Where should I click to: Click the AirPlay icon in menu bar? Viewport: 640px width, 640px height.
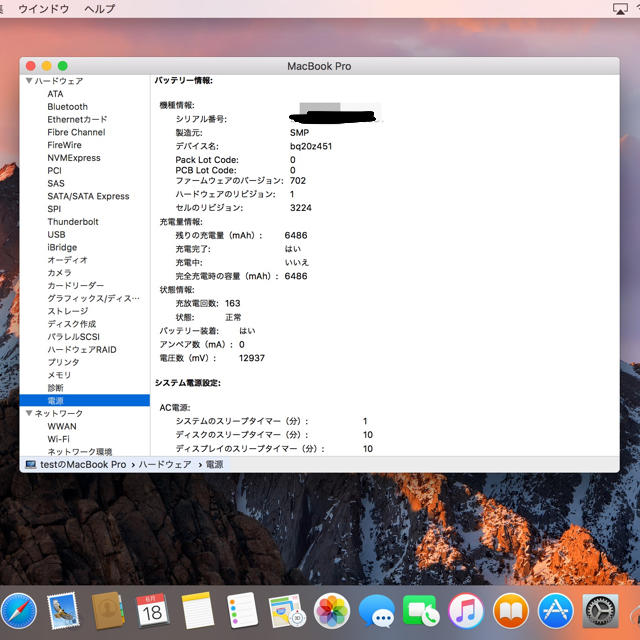click(x=620, y=9)
